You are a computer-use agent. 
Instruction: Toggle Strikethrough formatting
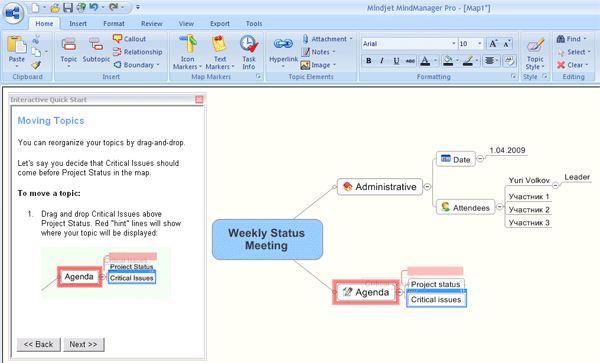[410, 60]
